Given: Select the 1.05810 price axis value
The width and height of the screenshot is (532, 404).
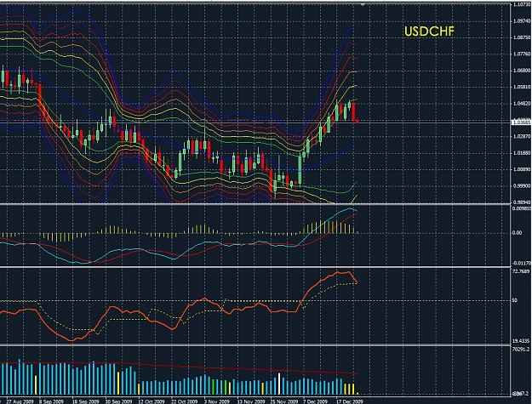Looking at the screenshot, I should (522, 87).
